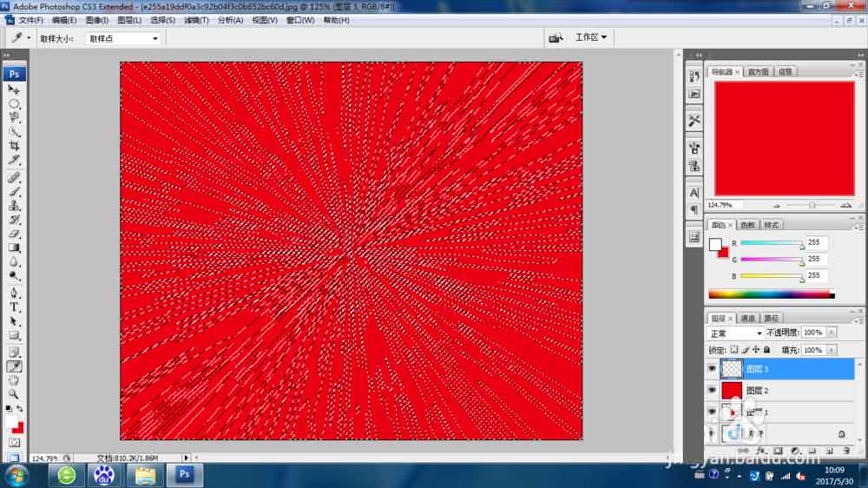Image resolution: width=868 pixels, height=488 pixels.
Task: Open the sample size dropdown
Action: (x=123, y=38)
